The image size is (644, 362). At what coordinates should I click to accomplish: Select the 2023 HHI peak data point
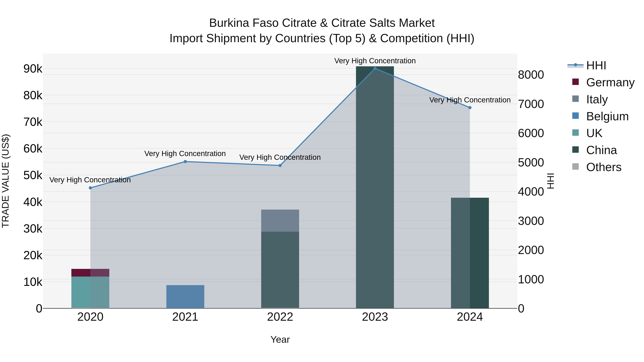pyautogui.click(x=375, y=68)
